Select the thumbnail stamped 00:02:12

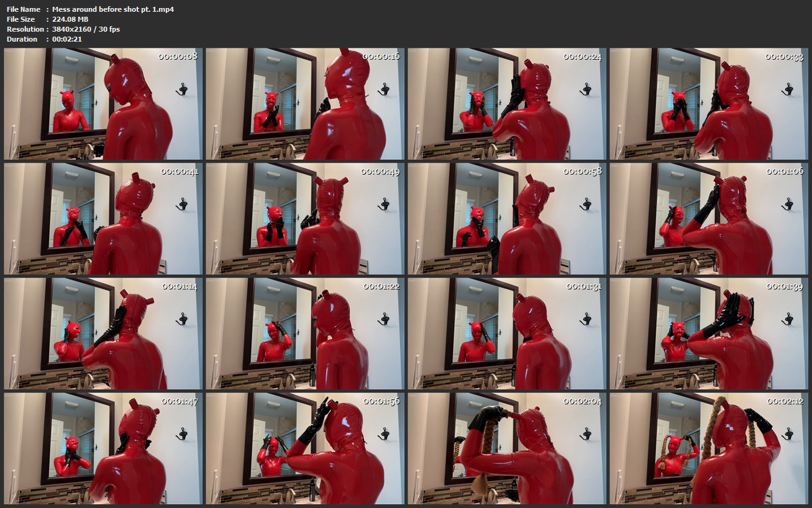click(x=709, y=448)
